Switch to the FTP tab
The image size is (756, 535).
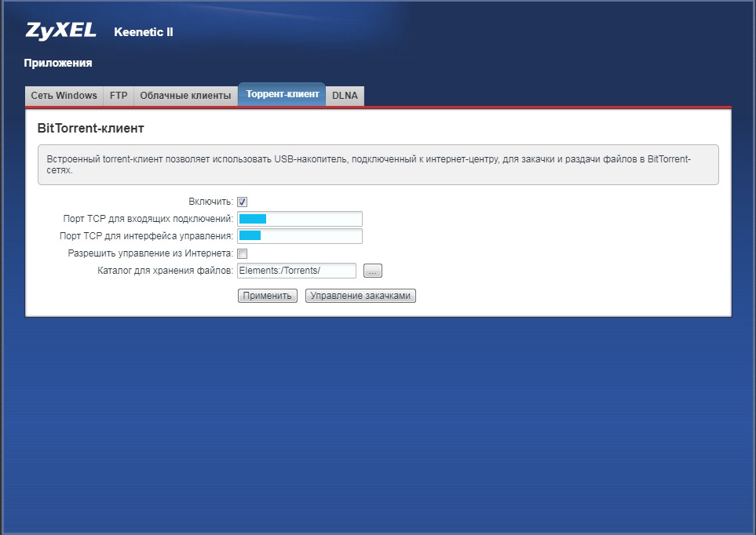[x=119, y=96]
